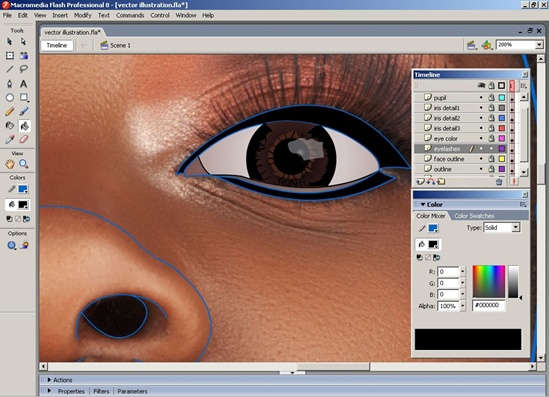
Task: Collapse the Color panel
Action: click(423, 204)
